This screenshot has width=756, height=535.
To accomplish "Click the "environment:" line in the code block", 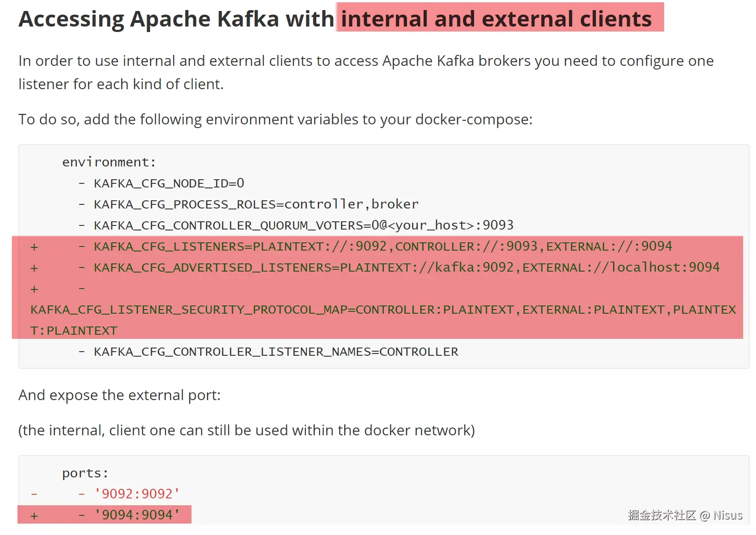I will [109, 162].
